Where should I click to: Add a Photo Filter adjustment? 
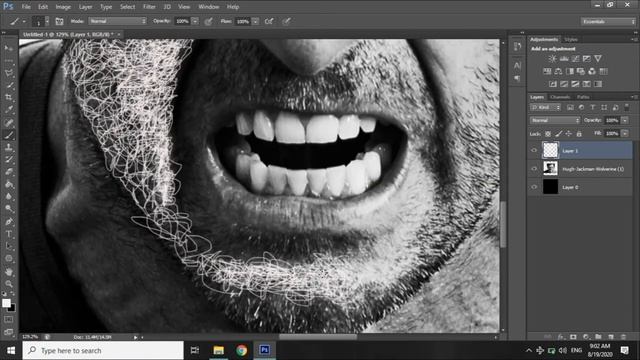coord(581,71)
